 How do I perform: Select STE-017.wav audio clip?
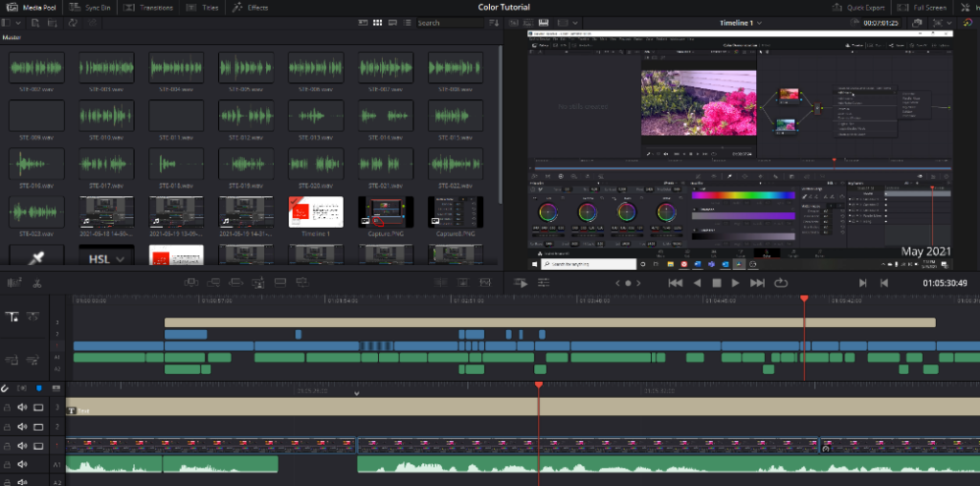[106, 164]
